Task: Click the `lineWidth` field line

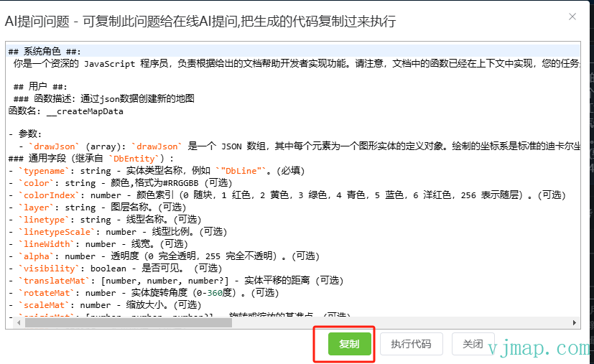Action: [x=98, y=244]
